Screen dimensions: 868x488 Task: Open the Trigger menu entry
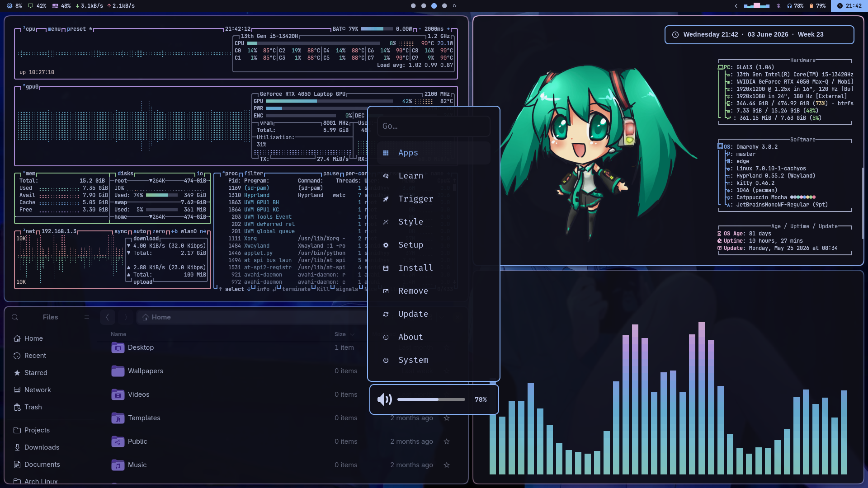[434, 199]
